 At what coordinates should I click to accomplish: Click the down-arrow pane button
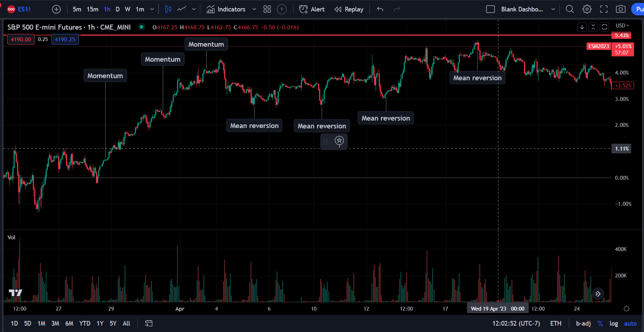tap(582, 27)
